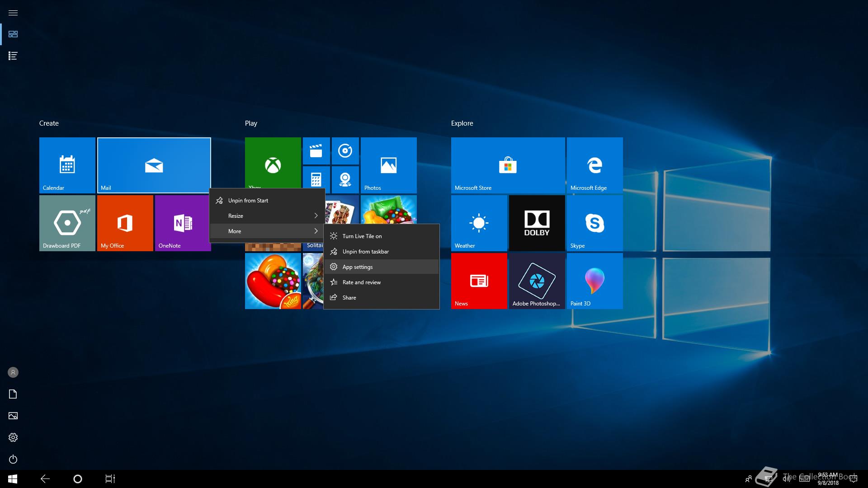Open Documents from Start sidebar
Screen dimensions: 868x488
coord(13,394)
